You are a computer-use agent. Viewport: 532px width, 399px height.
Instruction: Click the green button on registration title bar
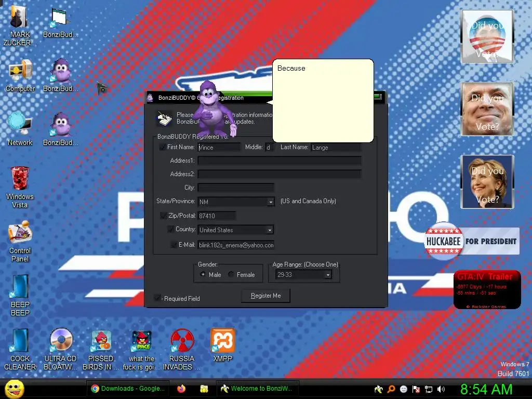pyautogui.click(x=378, y=97)
